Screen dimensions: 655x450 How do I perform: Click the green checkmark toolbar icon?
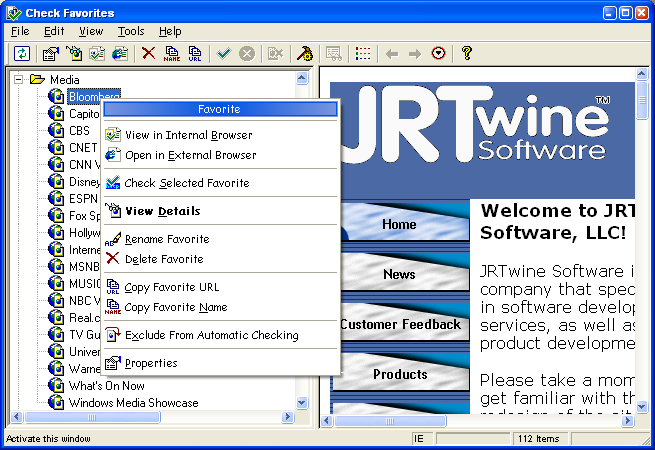[x=223, y=53]
